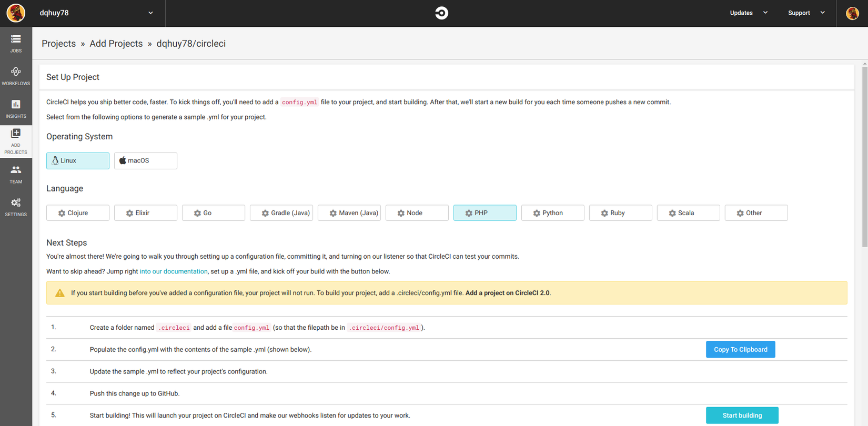The height and width of the screenshot is (426, 868).
Task: Follow the 'into our documentation' link
Action: point(174,271)
